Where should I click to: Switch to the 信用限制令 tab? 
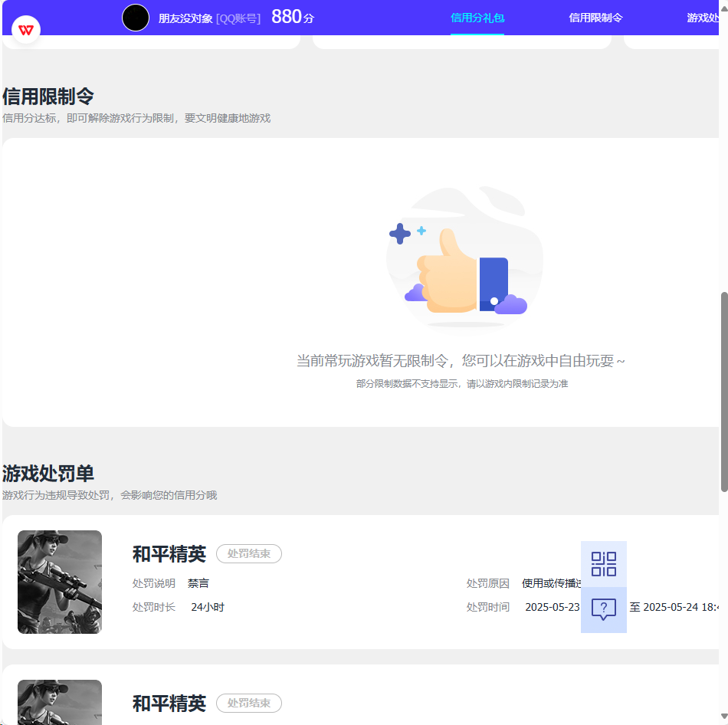[x=595, y=18]
